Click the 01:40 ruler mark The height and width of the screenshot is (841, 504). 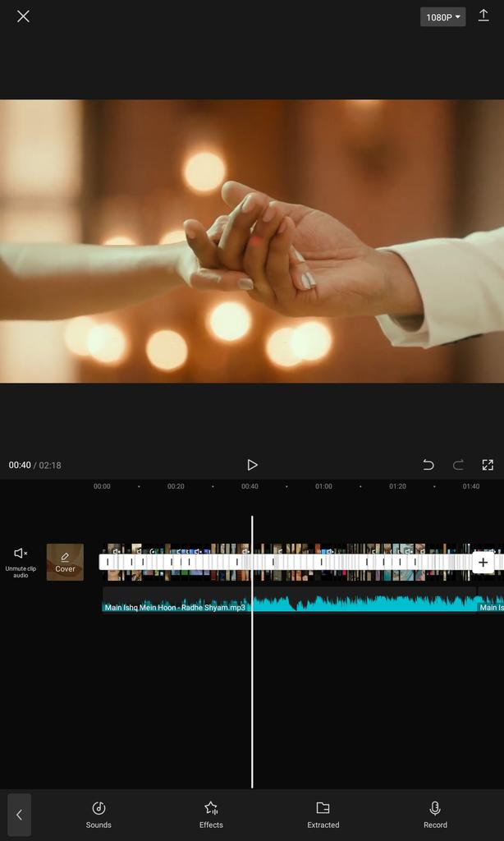[471, 486]
